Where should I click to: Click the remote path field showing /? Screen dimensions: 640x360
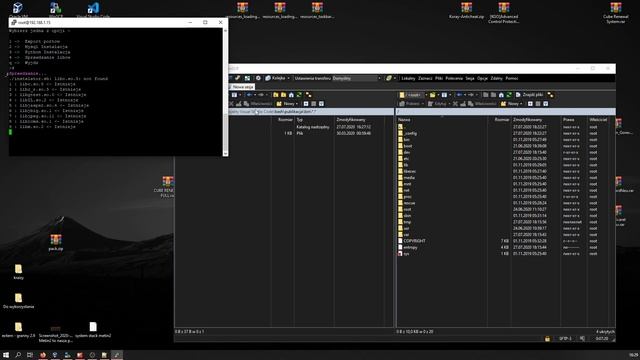[505, 111]
